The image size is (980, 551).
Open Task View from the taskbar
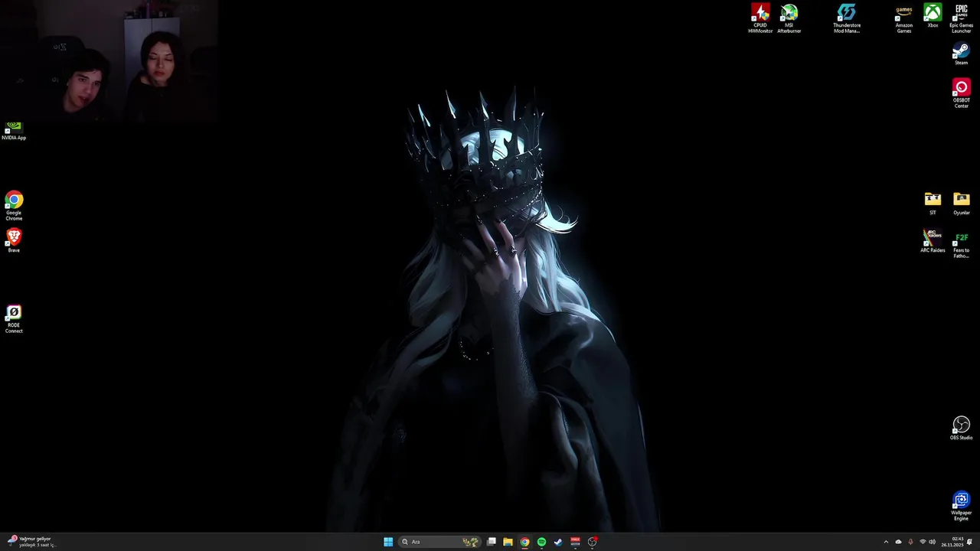pos(492,542)
